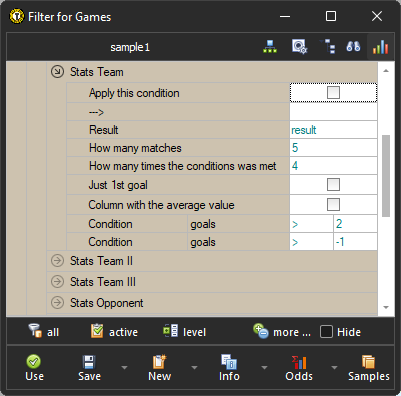Select 'goals' in the first Condition row
401x396 pixels.
click(238, 224)
